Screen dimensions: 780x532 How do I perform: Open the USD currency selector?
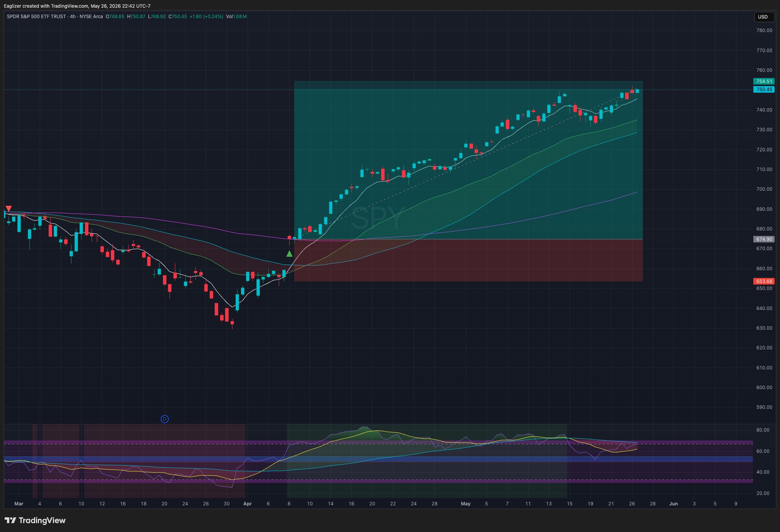point(764,17)
